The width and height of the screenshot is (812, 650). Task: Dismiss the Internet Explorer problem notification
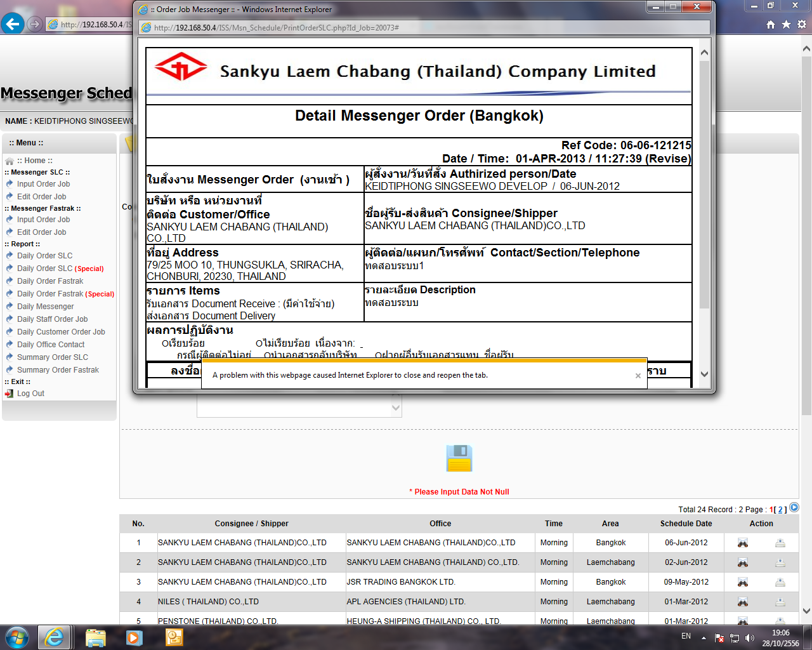[638, 376]
